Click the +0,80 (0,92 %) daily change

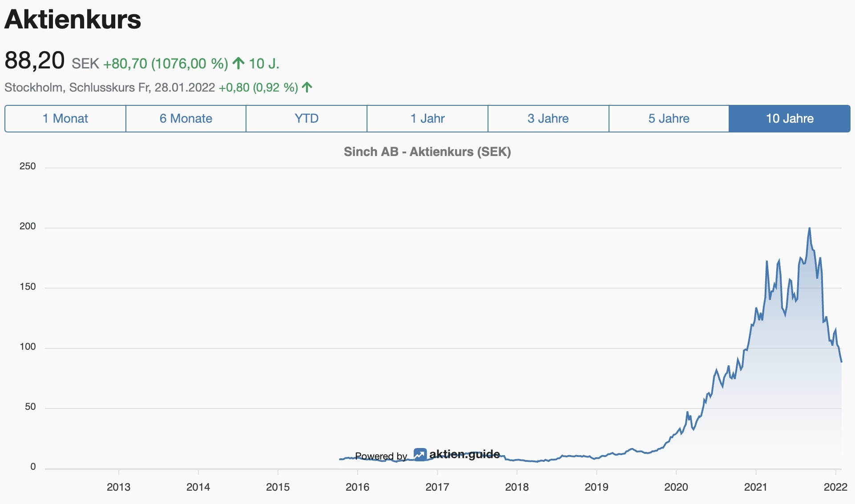(258, 87)
